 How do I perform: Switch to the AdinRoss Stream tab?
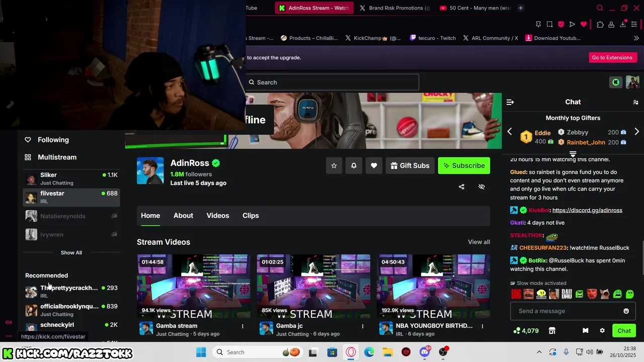tap(314, 8)
